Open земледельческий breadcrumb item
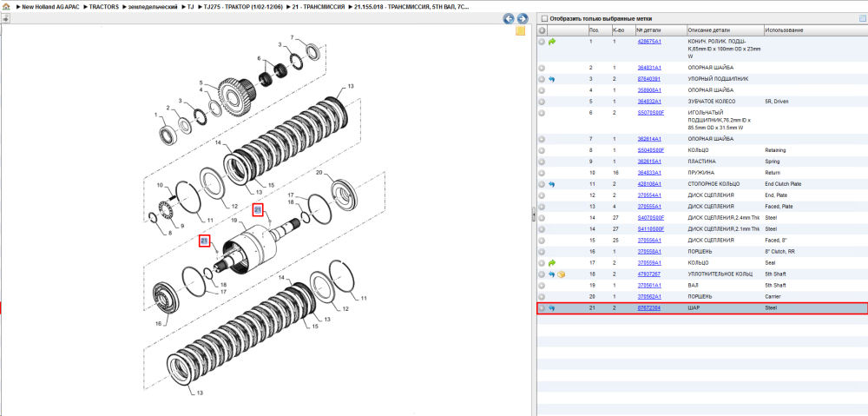Screen dimensions: 868x416 click(x=154, y=7)
